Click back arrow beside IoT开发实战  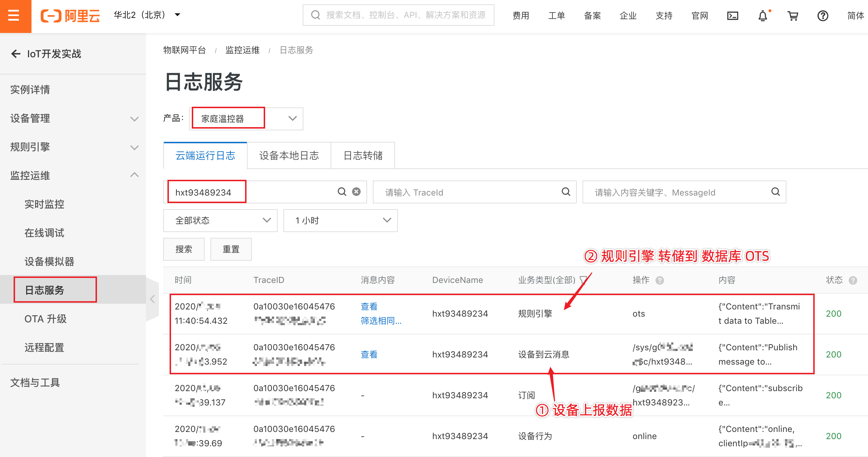[16, 54]
